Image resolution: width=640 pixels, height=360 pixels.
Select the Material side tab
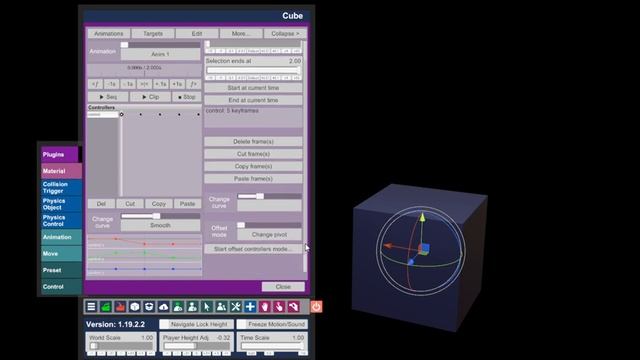tap(61, 171)
